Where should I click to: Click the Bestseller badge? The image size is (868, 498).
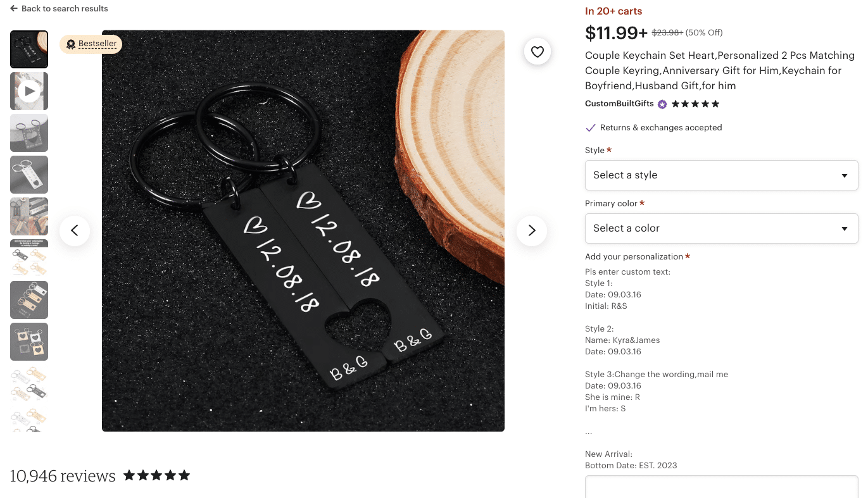click(x=91, y=44)
